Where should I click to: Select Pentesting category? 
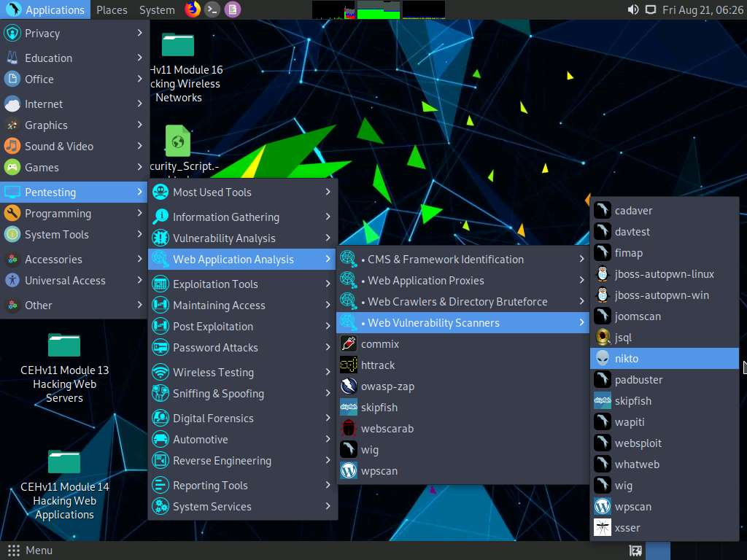[x=74, y=192]
